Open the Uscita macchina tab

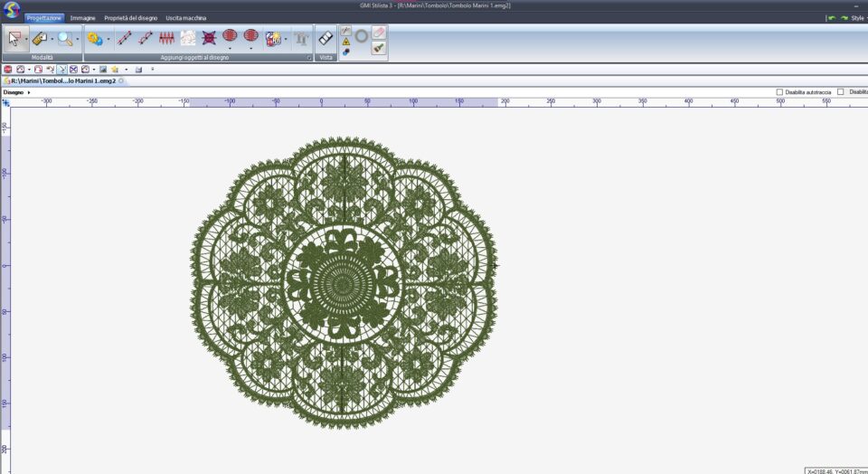pos(185,17)
